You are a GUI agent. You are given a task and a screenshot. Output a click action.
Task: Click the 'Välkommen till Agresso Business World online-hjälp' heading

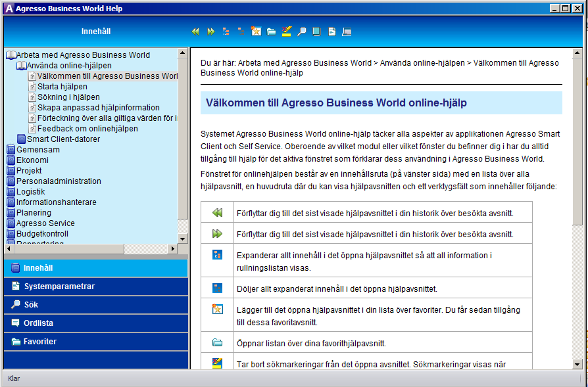(336, 102)
